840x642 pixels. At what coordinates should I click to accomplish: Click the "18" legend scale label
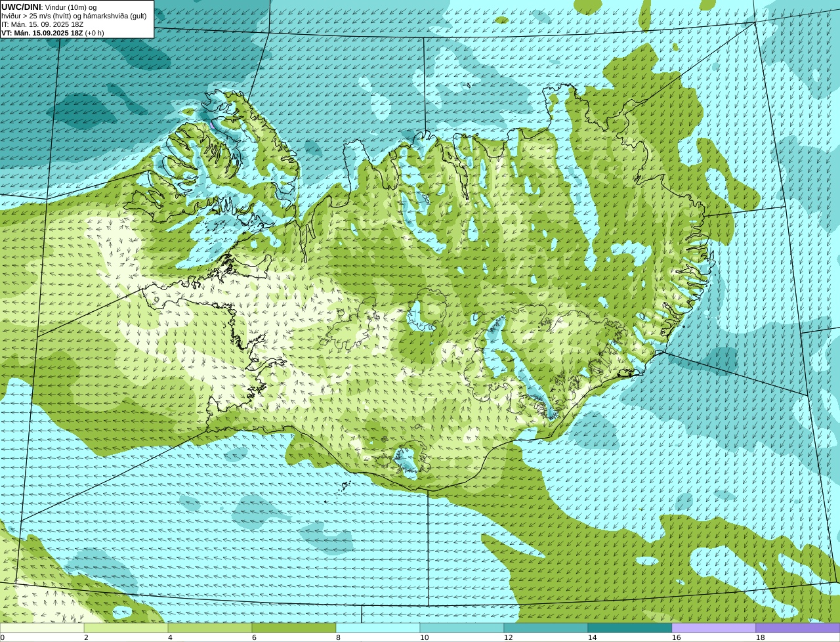tap(761, 637)
